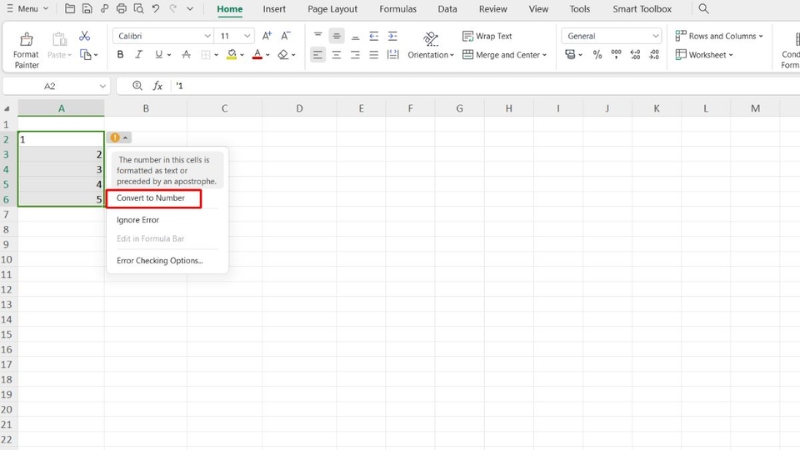Toggle Bold formatting

pos(121,55)
